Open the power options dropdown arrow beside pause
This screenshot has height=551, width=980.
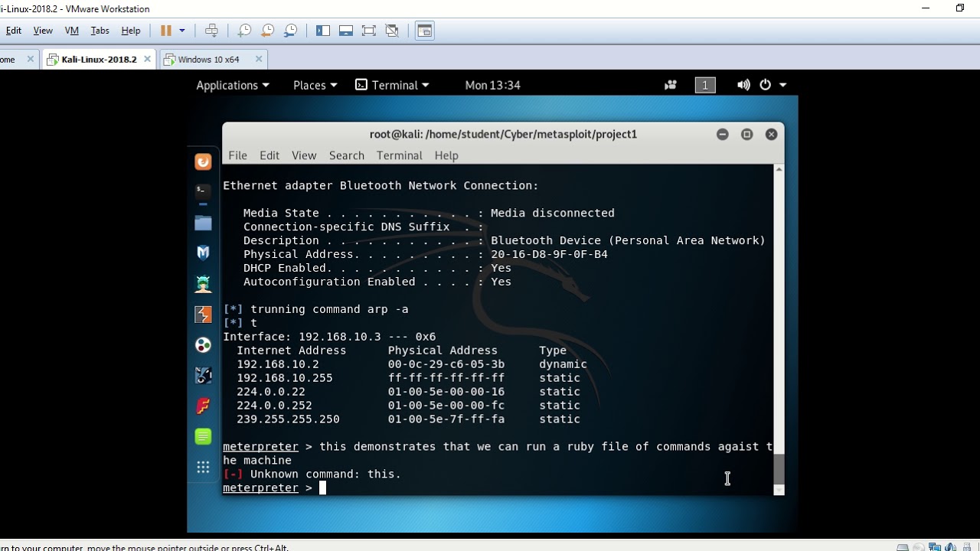(x=182, y=31)
